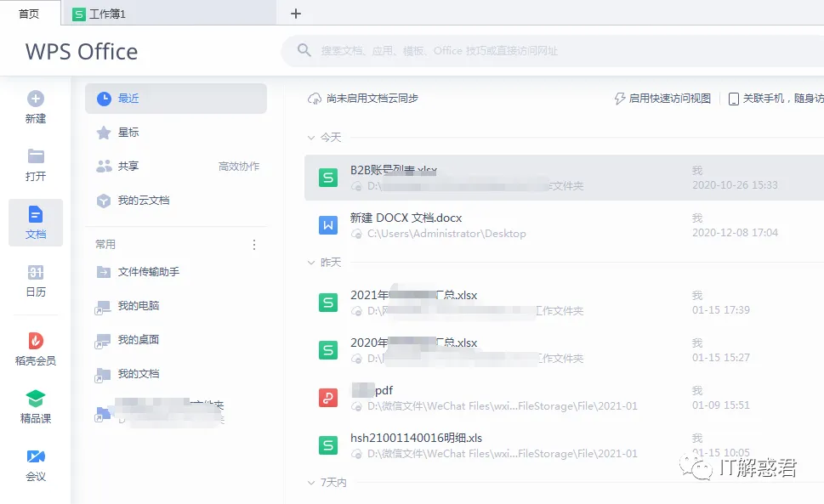
Task: Collapse the 7天内 group
Action: point(310,483)
